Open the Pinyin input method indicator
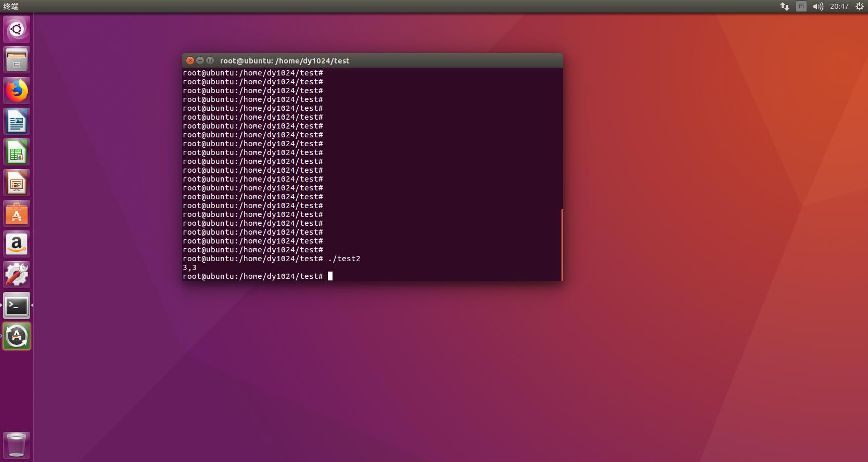Screen dimensions: 868x462 pyautogui.click(x=801, y=6)
